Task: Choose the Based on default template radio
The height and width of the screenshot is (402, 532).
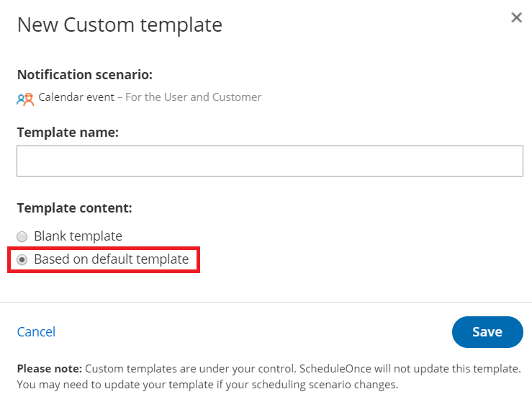Action: [x=22, y=259]
